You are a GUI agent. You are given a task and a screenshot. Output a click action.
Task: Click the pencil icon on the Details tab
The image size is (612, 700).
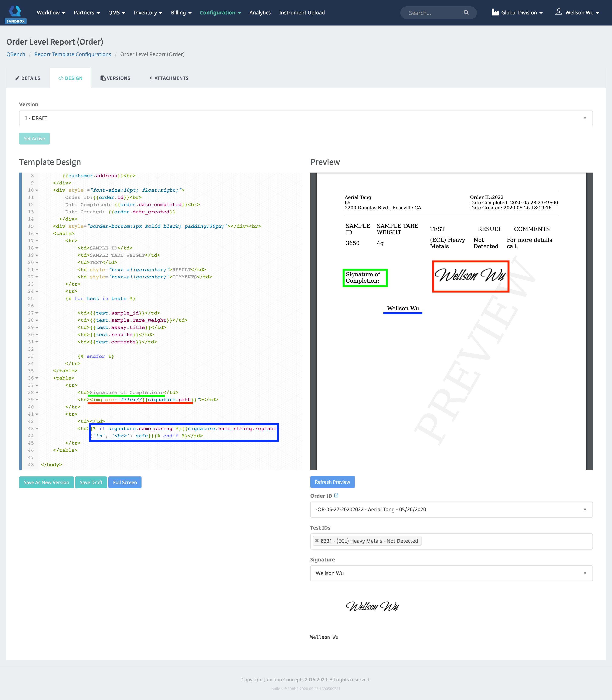(17, 78)
